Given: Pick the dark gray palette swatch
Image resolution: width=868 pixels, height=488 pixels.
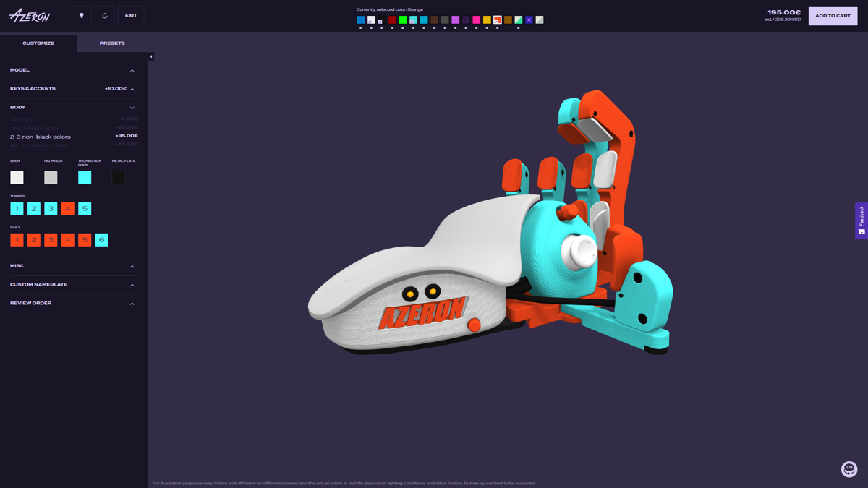Looking at the screenshot, I should (445, 20).
